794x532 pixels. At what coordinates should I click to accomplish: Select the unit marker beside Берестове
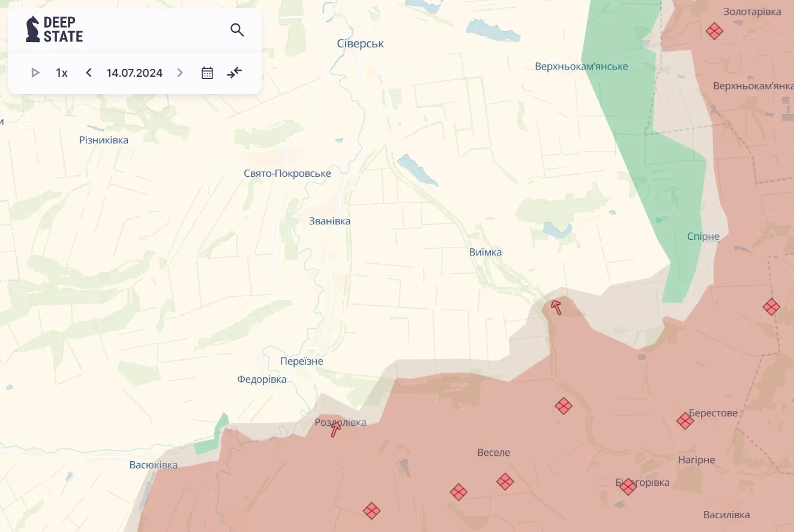685,420
